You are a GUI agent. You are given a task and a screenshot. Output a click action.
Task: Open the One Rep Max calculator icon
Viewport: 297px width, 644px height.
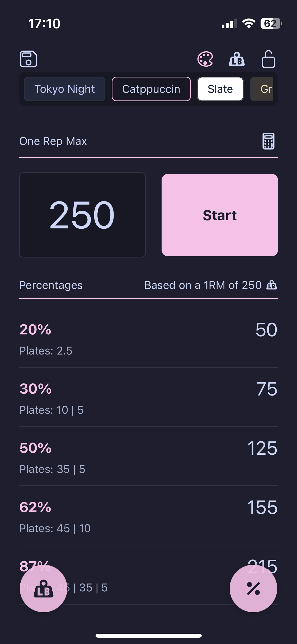[x=268, y=141]
